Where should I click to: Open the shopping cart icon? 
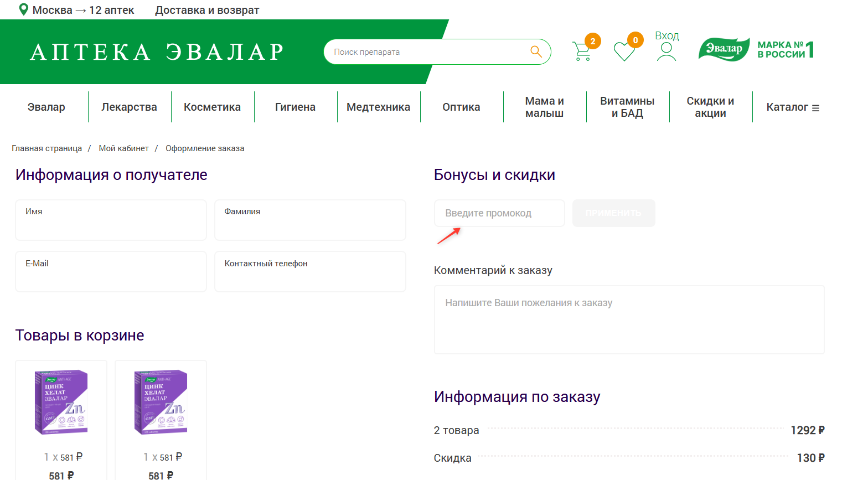click(x=582, y=51)
